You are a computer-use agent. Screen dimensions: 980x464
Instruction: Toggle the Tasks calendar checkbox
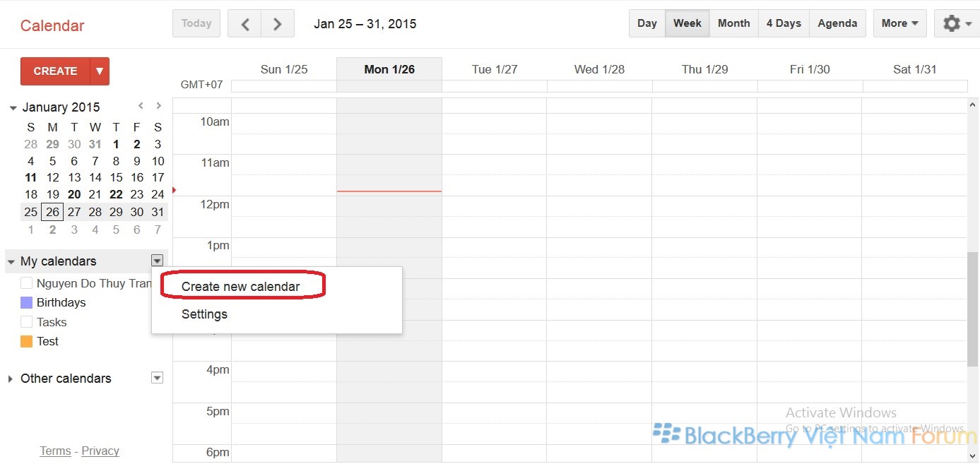pos(27,322)
